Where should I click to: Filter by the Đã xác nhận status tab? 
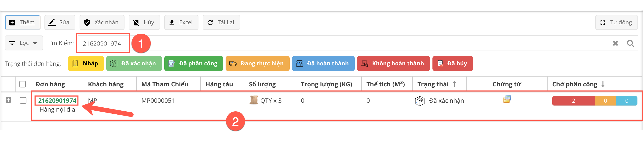tap(134, 63)
